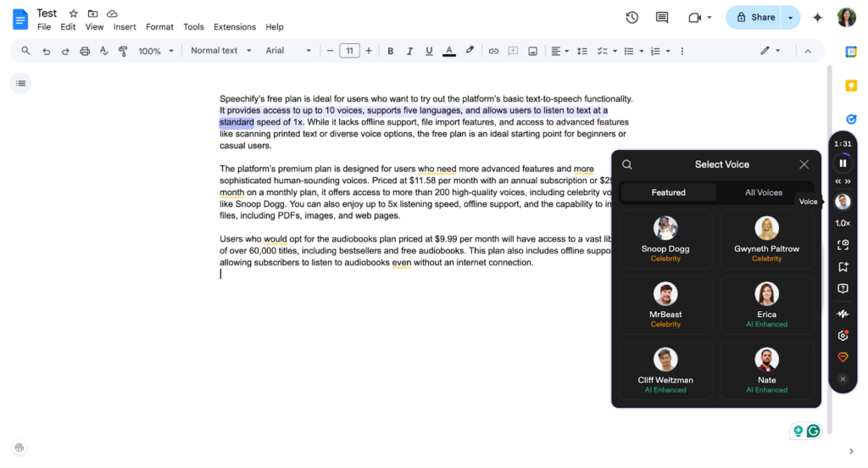
Task: Open Google Tasks side panel
Action: coord(851,119)
